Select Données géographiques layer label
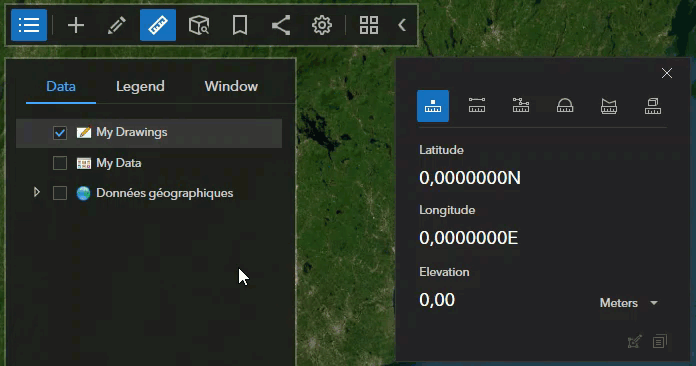 click(165, 193)
